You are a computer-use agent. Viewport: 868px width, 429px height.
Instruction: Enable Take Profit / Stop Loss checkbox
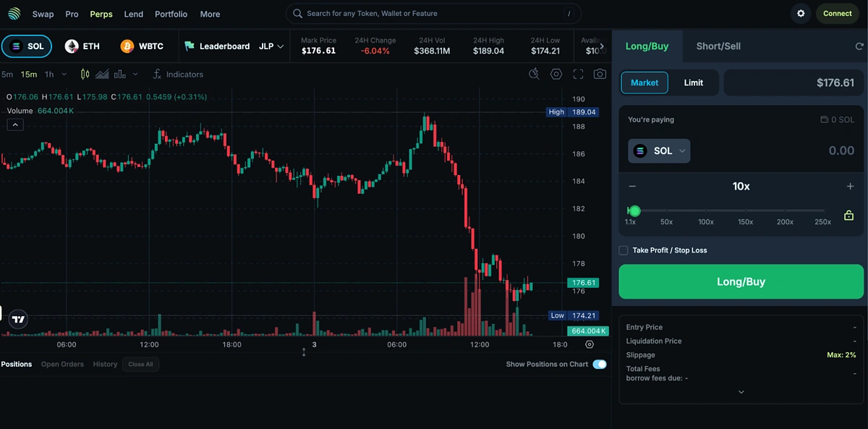coord(624,250)
